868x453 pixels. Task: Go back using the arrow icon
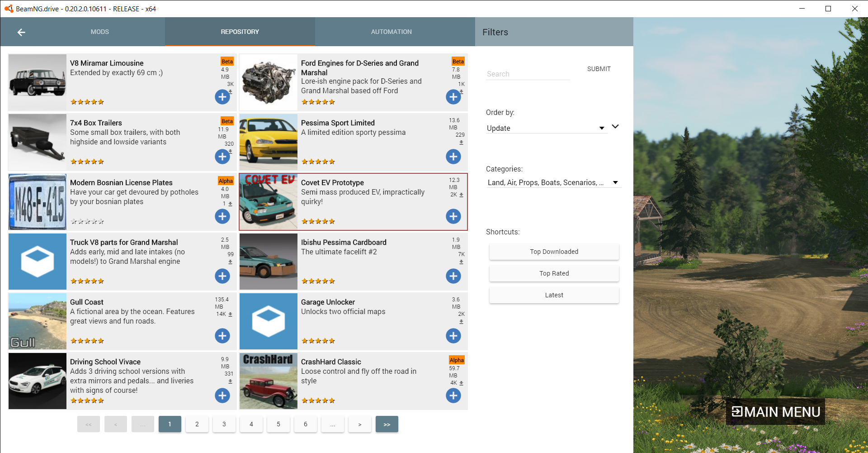(x=21, y=32)
